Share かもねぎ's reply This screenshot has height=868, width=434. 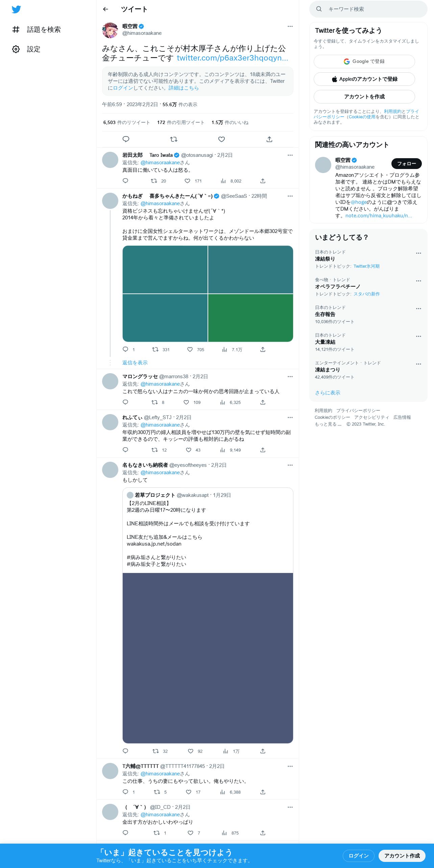pyautogui.click(x=263, y=349)
